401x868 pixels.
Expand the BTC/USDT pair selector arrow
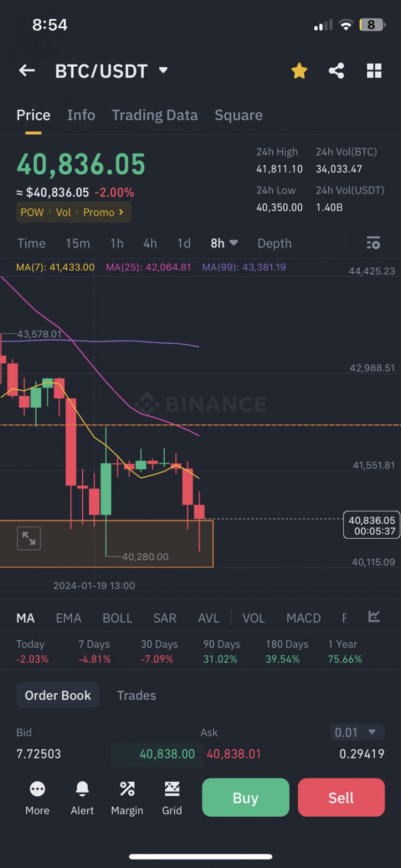(x=164, y=70)
